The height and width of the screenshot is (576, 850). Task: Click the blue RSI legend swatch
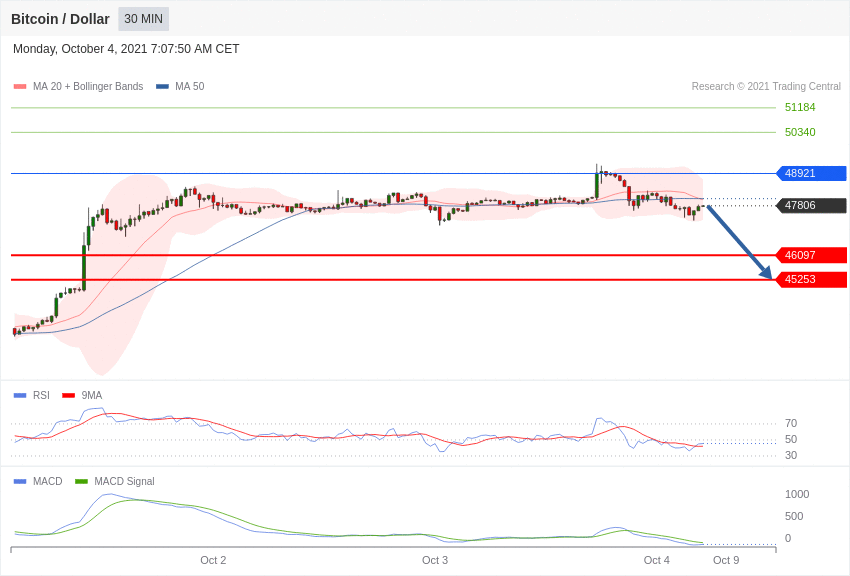pos(20,396)
